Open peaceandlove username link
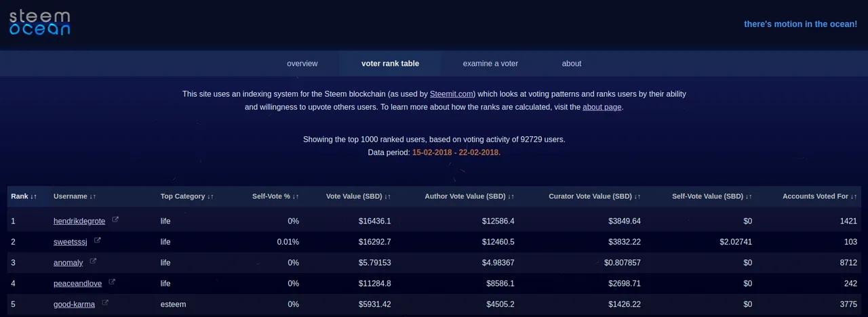The width and height of the screenshot is (868, 317). click(x=78, y=284)
